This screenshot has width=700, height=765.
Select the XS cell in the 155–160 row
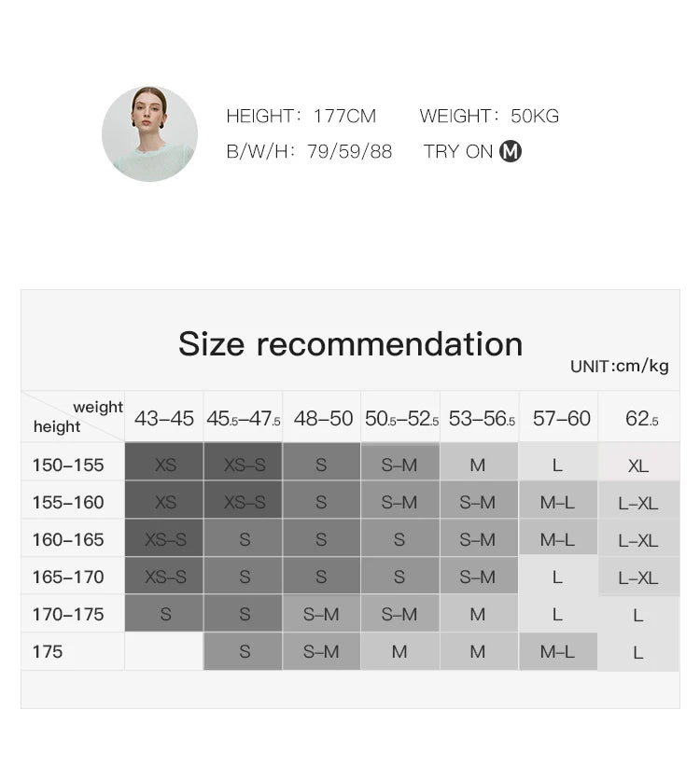point(165,502)
